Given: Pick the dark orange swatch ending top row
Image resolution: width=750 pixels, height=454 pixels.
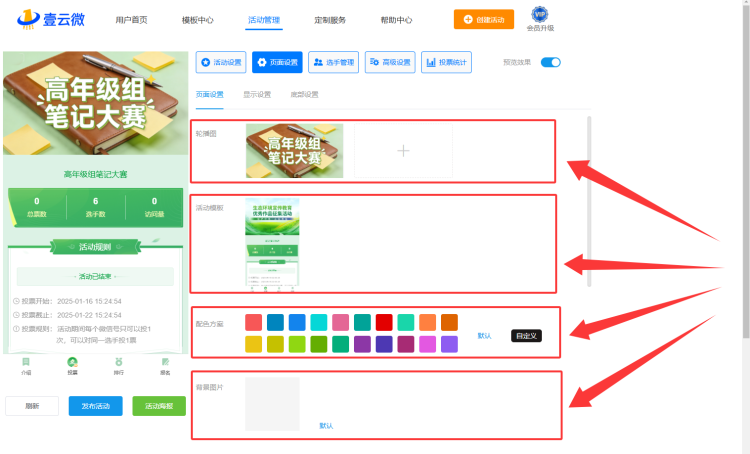Looking at the screenshot, I should click(x=449, y=322).
